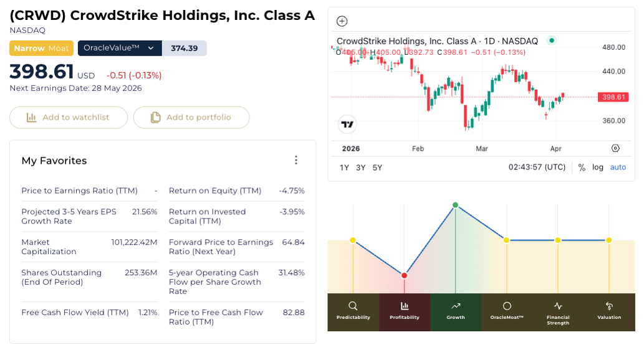Open the My Favorites three-dot menu
The image size is (644, 345).
coord(296,160)
